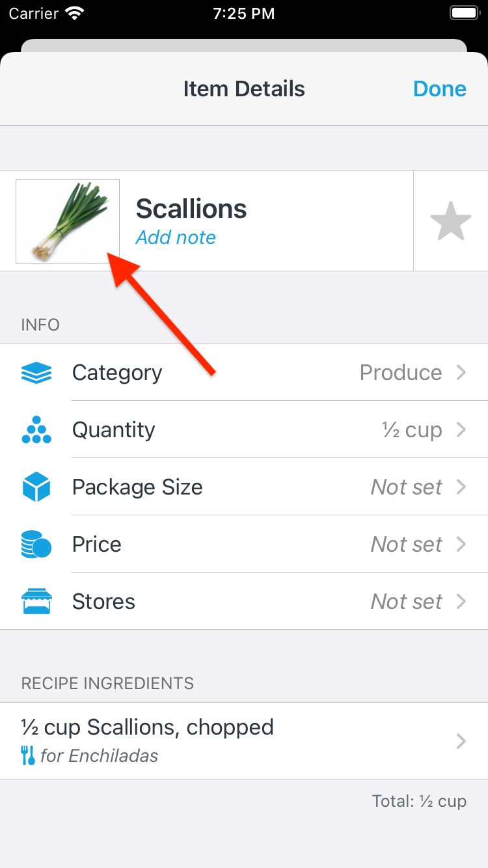This screenshot has width=488, height=868.
Task: Tap the Scallions item name
Action: click(191, 209)
